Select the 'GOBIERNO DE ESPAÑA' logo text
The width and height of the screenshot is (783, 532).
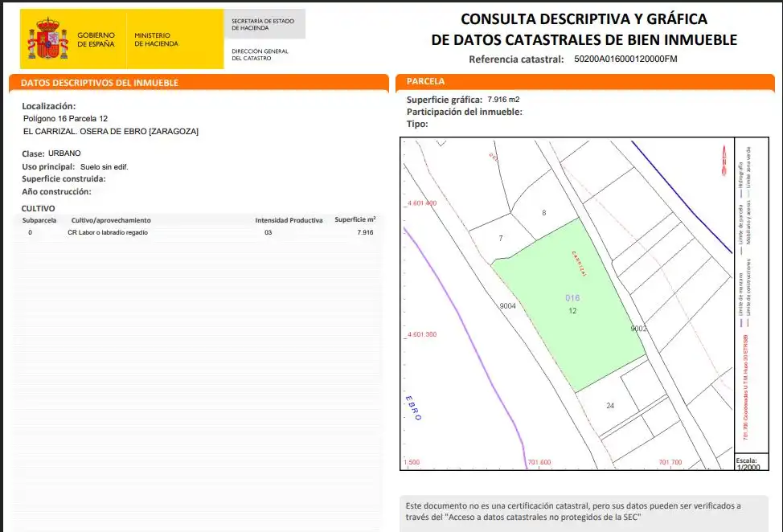coord(96,39)
